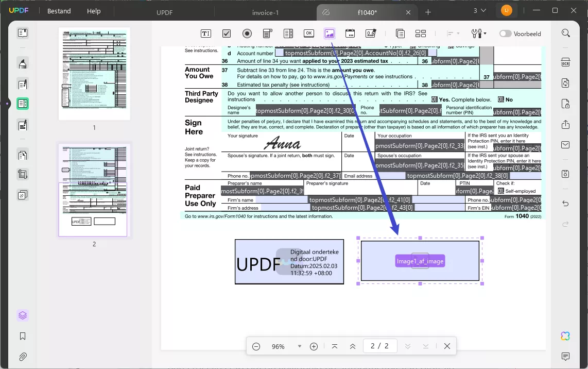
Task: Add a new tab with plus
Action: point(428,12)
